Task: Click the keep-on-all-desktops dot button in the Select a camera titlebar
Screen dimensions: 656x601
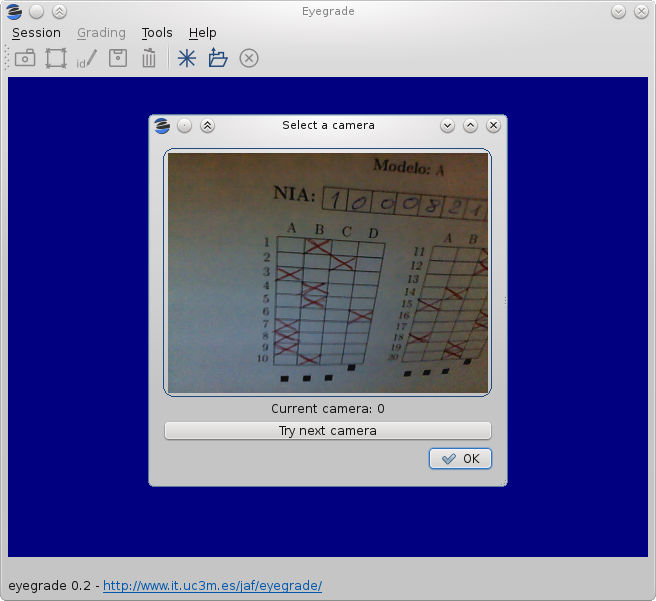Action: pos(184,125)
